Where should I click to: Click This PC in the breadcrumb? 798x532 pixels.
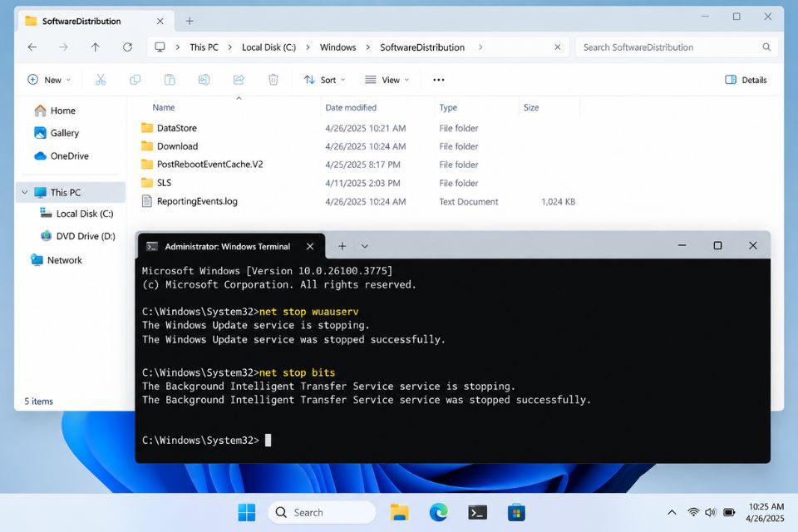click(204, 47)
